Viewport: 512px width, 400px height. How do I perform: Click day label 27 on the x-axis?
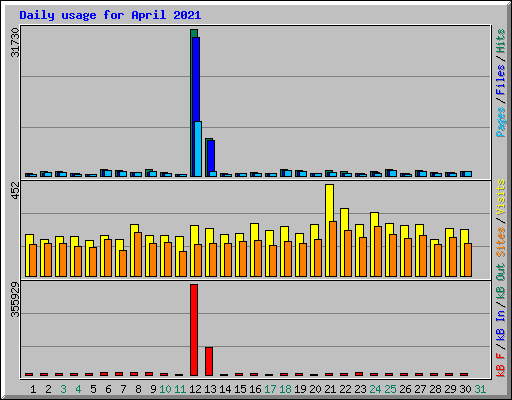[420, 389]
